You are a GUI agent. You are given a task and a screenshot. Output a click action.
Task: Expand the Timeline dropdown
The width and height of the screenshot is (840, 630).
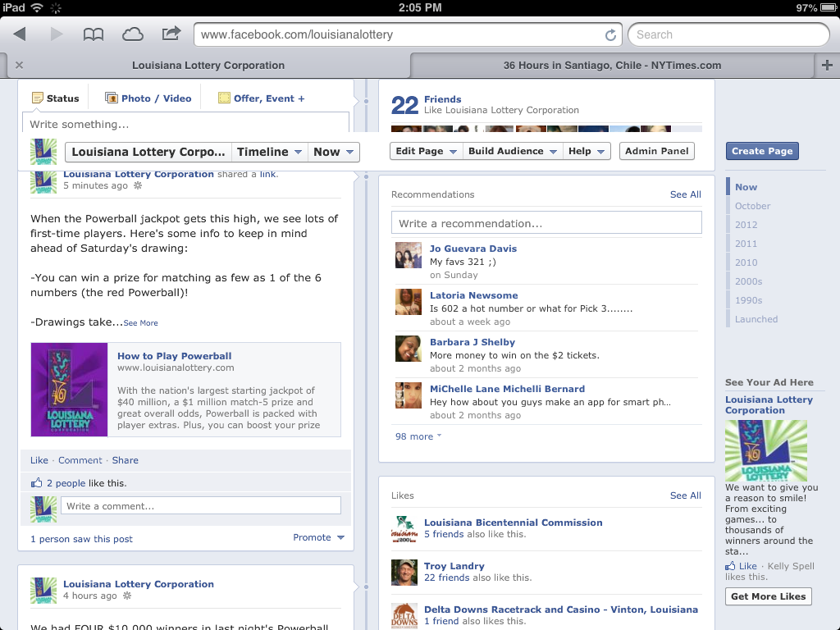269,152
